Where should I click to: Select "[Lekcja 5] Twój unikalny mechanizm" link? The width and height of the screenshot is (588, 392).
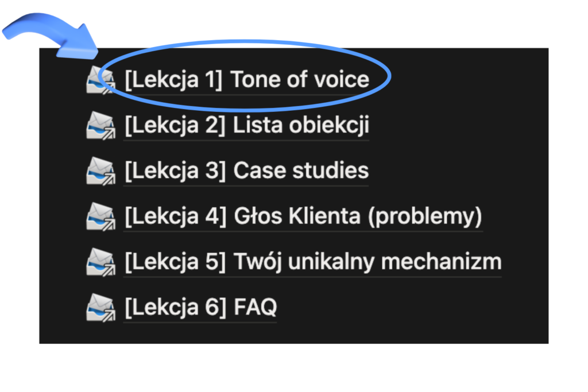tap(313, 262)
